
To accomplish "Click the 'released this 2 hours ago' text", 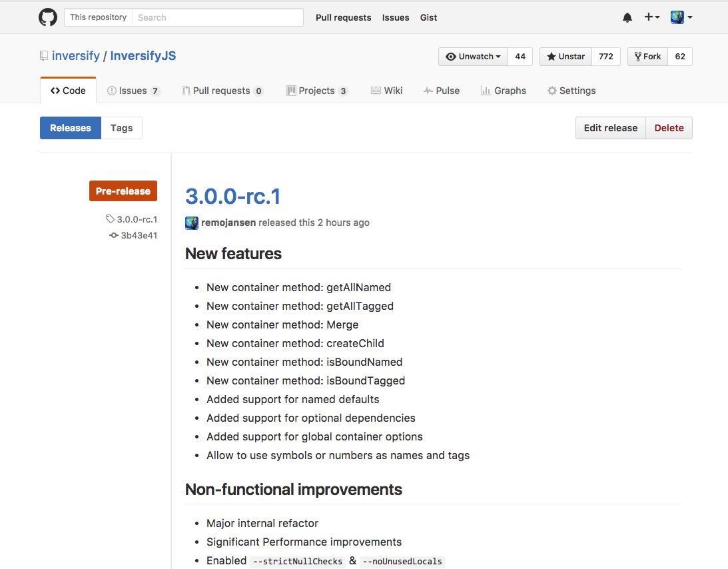I will click(314, 223).
